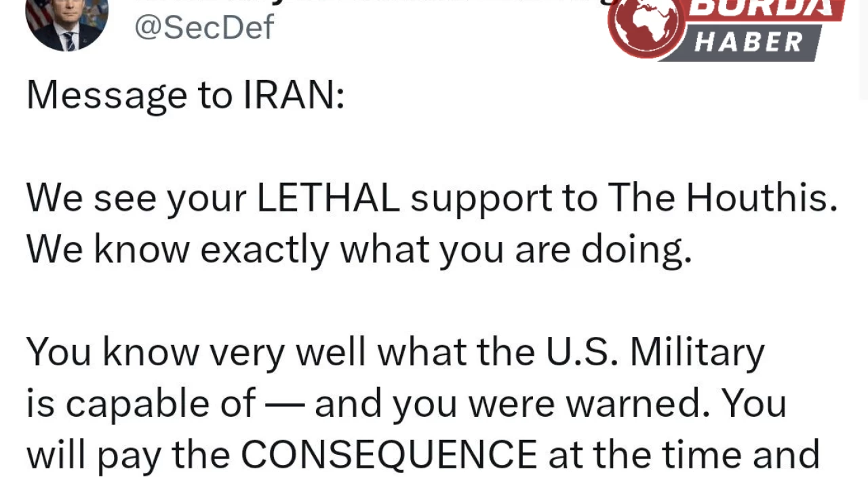Image resolution: width=868 pixels, height=488 pixels.
Task: Click the Burda Haber globe logo
Action: [644, 28]
